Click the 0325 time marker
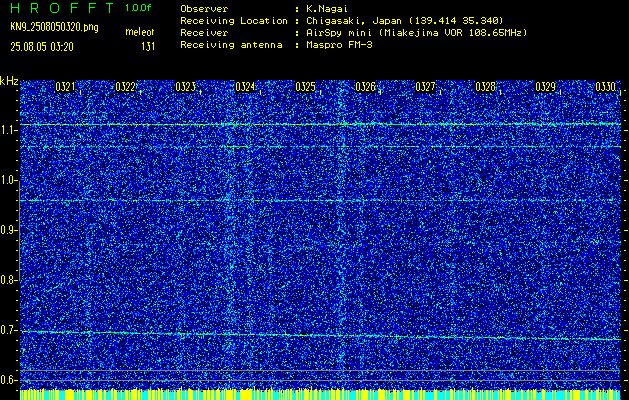Image resolution: width=629 pixels, height=400 pixels. click(x=305, y=87)
